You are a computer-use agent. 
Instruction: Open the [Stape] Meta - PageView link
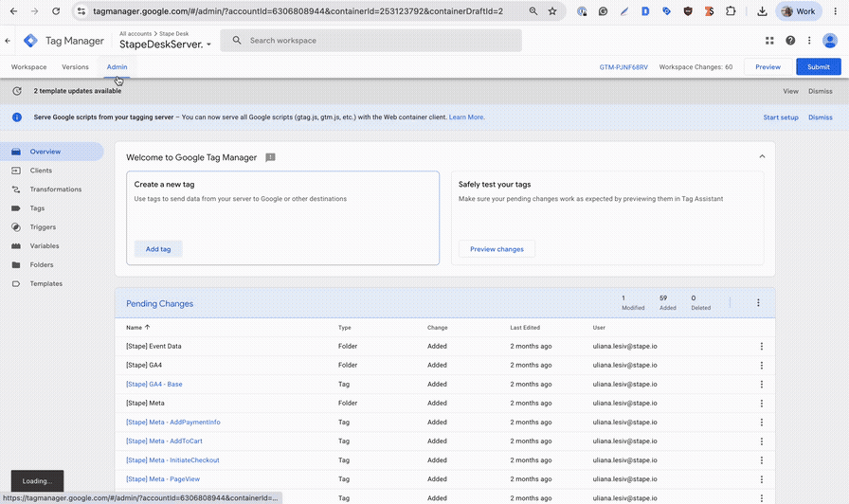click(x=163, y=479)
